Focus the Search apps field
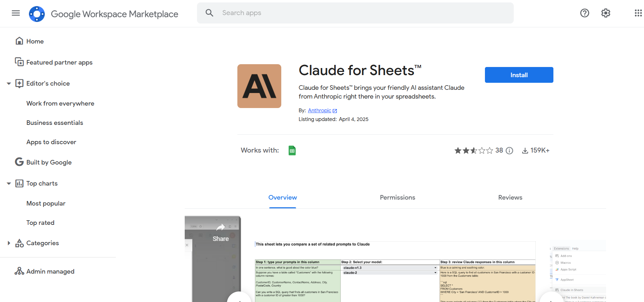This screenshot has width=644, height=302. (355, 13)
